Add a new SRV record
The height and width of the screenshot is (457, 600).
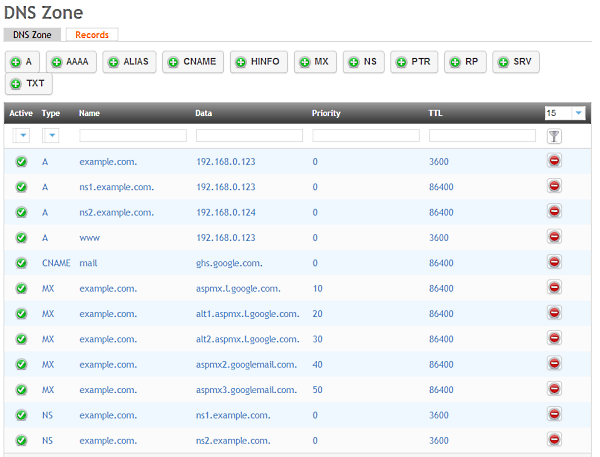click(x=516, y=62)
